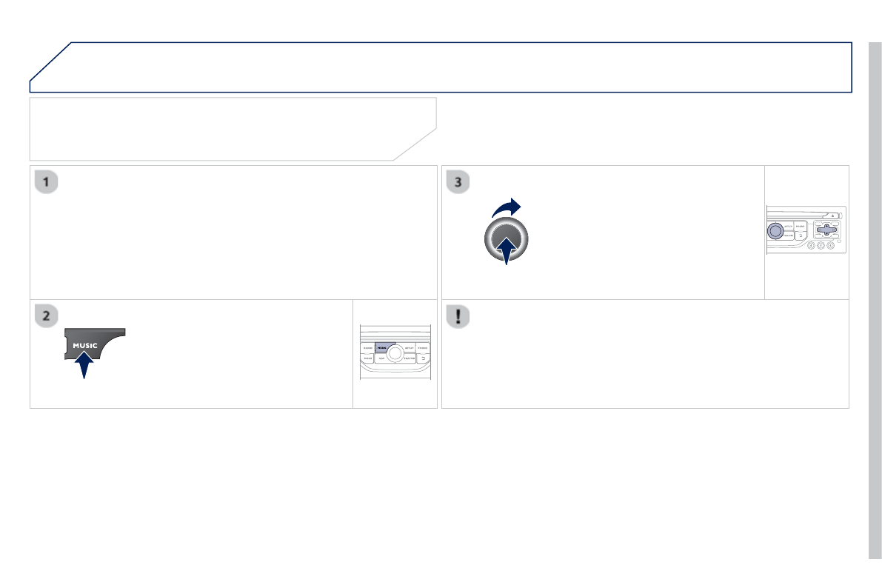
Task: Select the step 3 number badge
Action: tap(458, 181)
